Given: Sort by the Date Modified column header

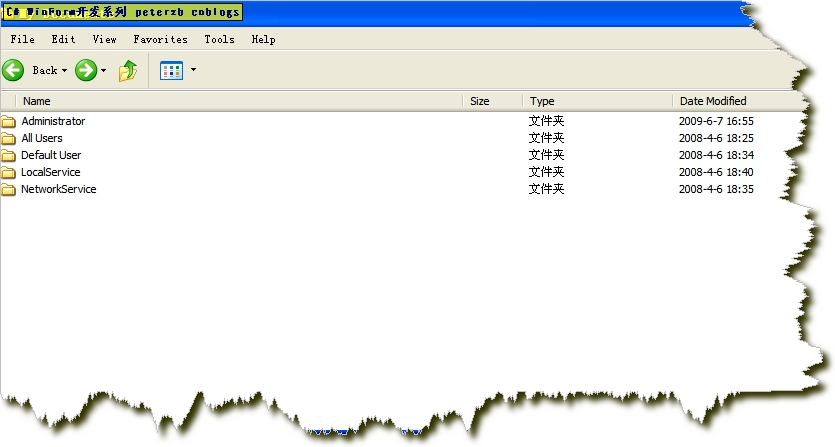Looking at the screenshot, I should click(x=740, y=101).
